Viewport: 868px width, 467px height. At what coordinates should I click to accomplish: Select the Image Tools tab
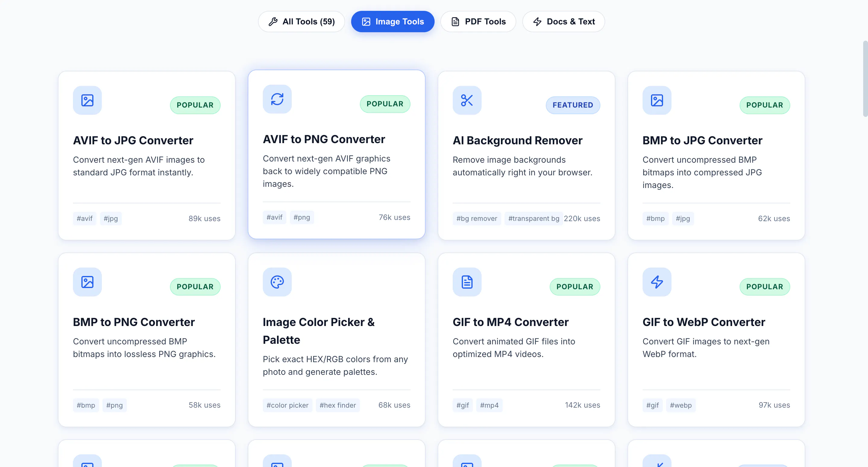coord(392,22)
